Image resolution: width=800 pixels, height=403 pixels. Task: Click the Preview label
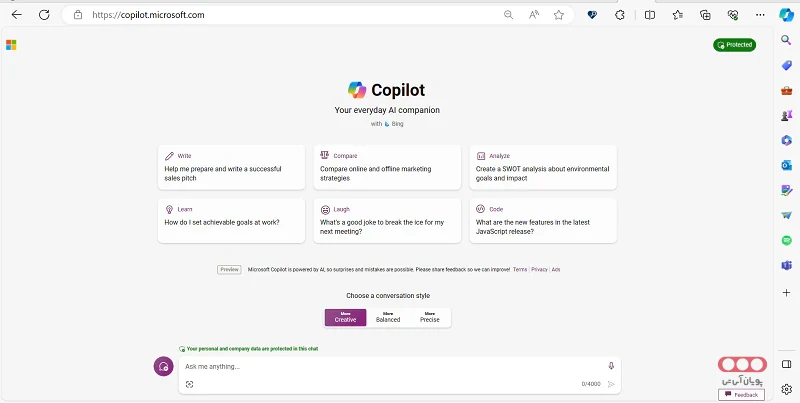click(229, 269)
